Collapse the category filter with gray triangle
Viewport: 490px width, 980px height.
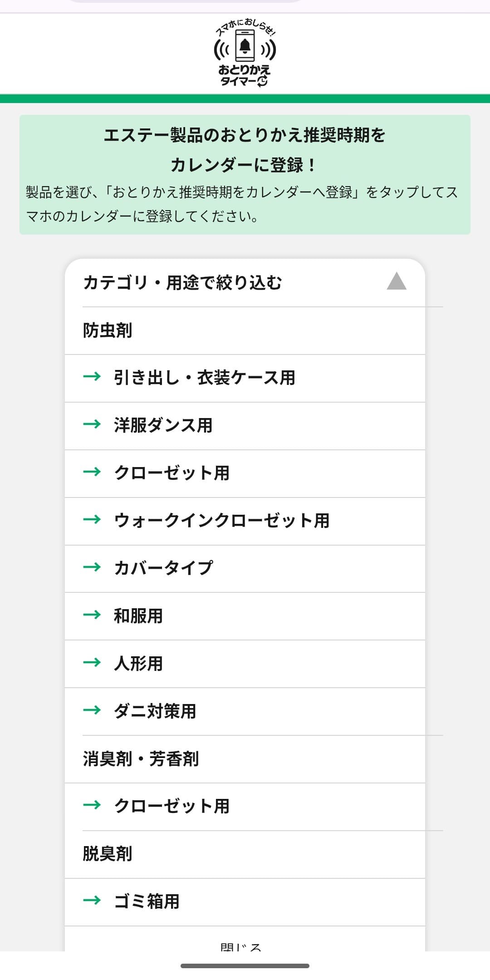click(x=396, y=281)
